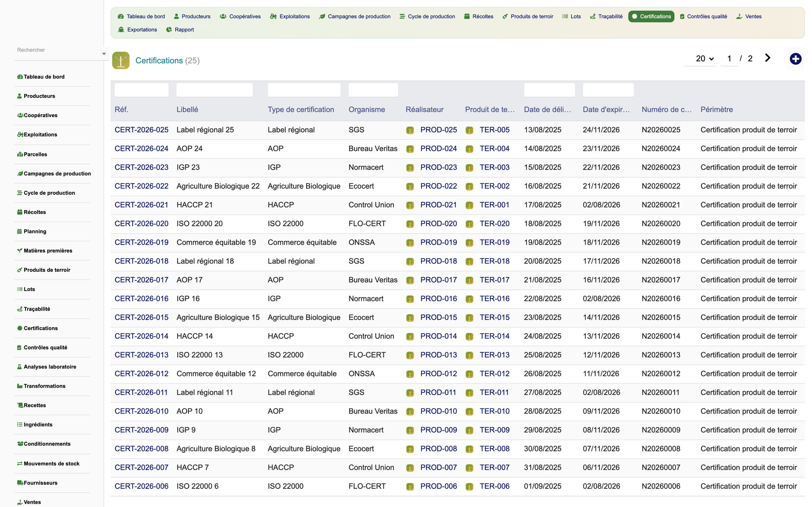The image size is (812, 507).
Task: Open Recettes in the sidebar
Action: click(35, 405)
